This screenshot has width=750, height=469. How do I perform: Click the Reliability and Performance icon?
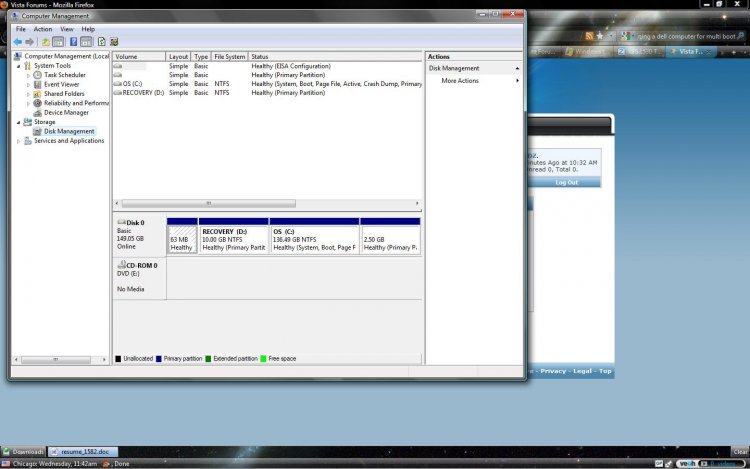pyautogui.click(x=37, y=103)
